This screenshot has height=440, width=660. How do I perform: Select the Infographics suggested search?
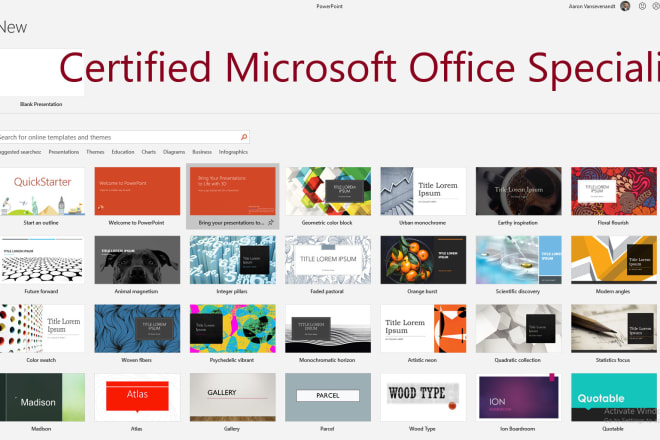click(x=233, y=152)
